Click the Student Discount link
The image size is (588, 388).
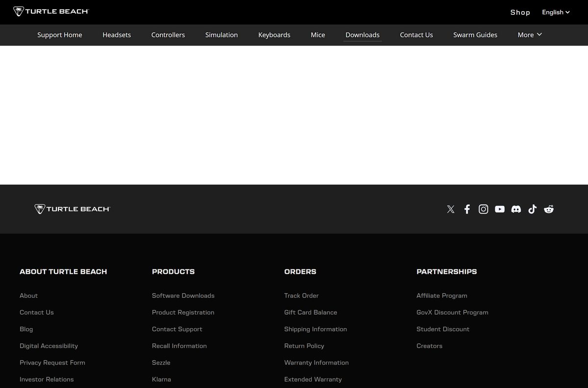(443, 329)
